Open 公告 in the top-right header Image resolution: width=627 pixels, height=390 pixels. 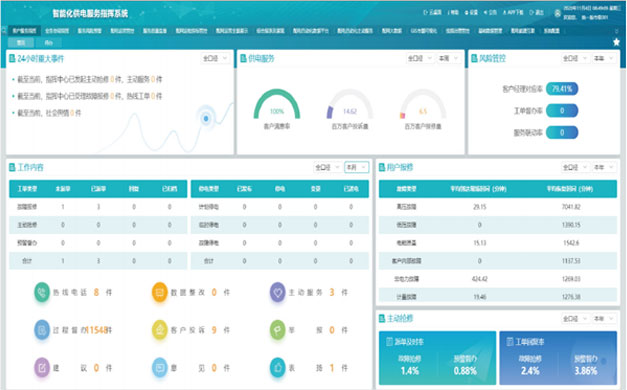click(x=490, y=12)
